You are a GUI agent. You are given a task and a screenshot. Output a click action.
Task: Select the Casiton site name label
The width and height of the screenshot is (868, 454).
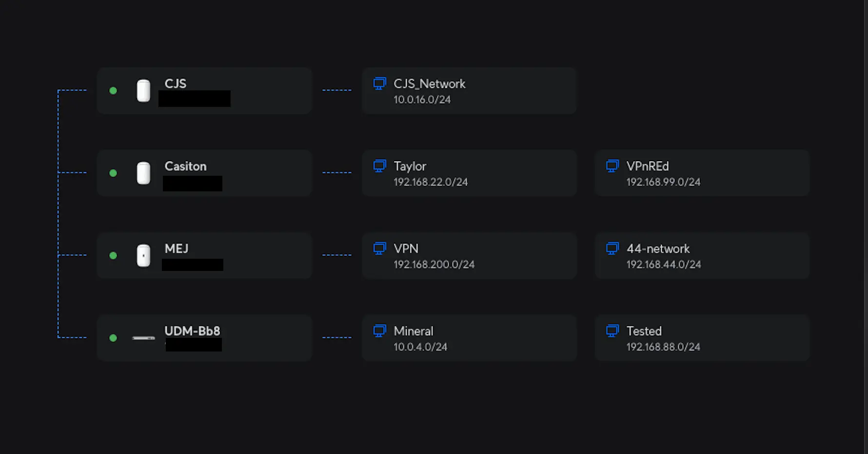[x=185, y=166]
